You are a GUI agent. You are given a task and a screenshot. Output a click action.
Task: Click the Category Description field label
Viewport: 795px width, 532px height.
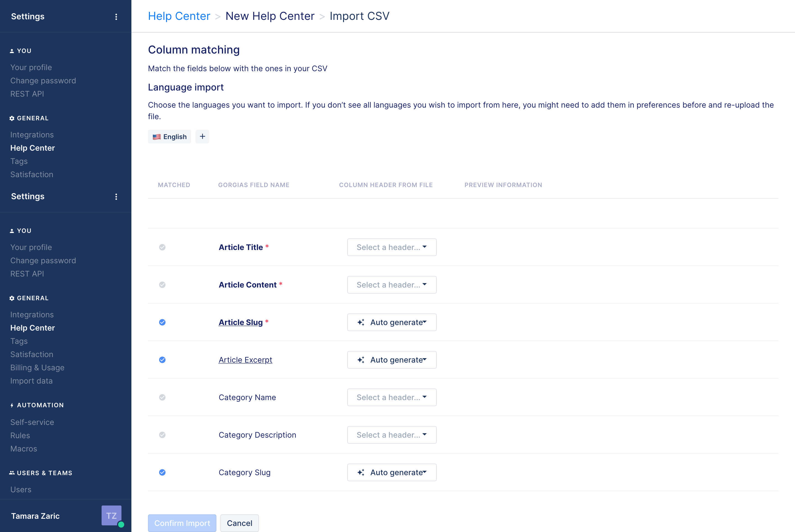[257, 435]
